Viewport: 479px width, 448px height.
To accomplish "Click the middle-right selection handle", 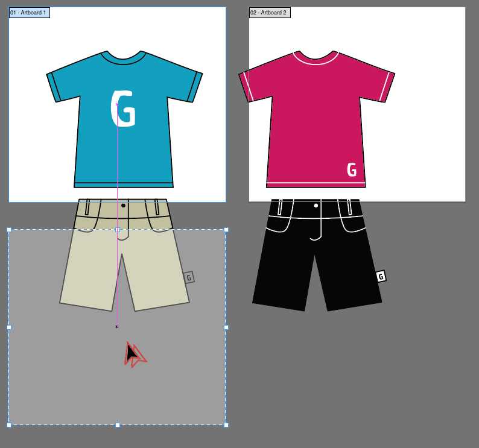I will click(x=226, y=327).
